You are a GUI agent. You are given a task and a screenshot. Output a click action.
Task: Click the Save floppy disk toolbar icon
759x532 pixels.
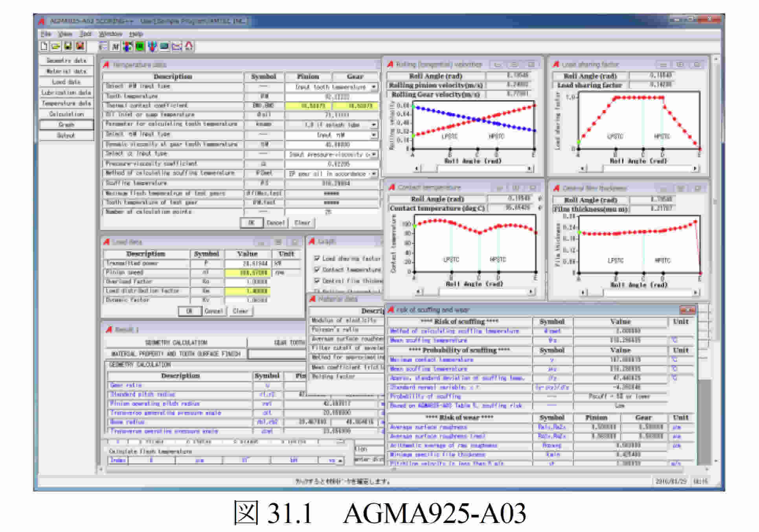pyautogui.click(x=68, y=46)
